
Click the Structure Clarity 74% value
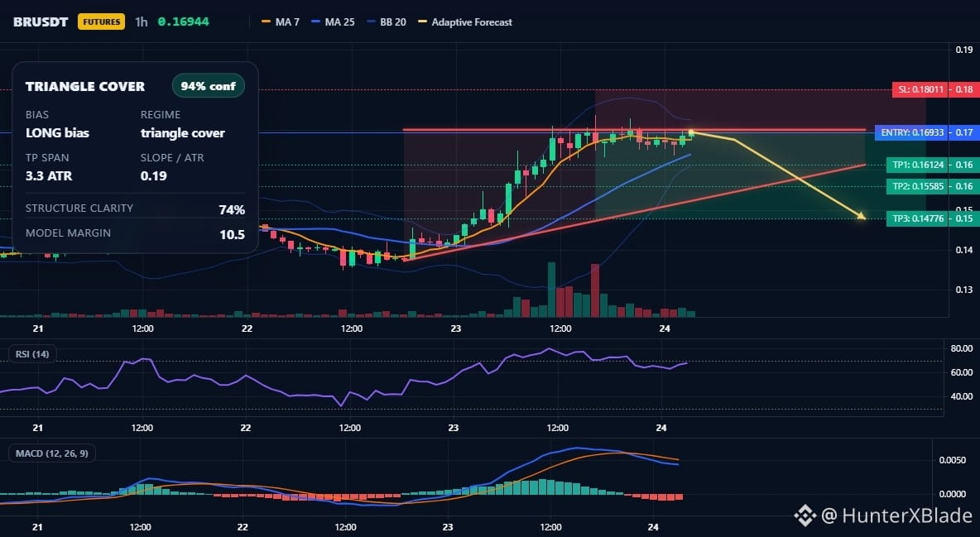coord(232,209)
